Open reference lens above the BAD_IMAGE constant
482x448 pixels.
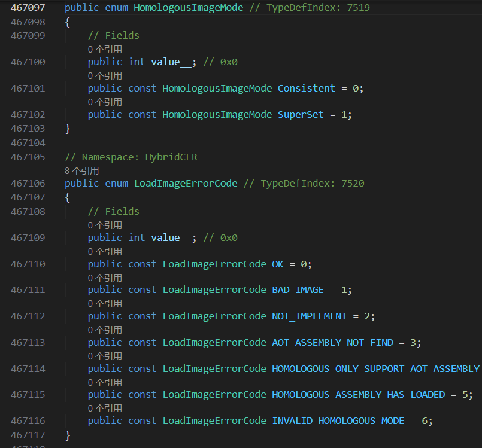(x=105, y=278)
